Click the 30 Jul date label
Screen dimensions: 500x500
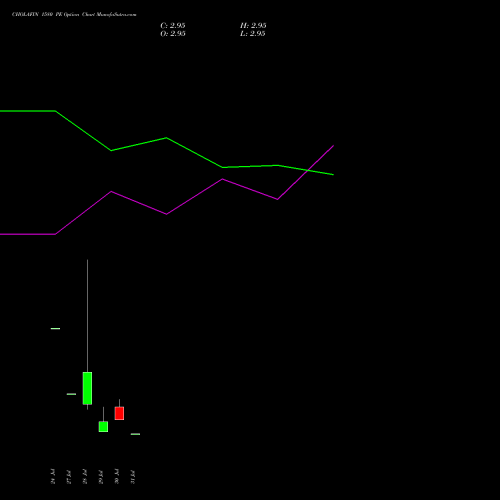[x=117, y=476]
